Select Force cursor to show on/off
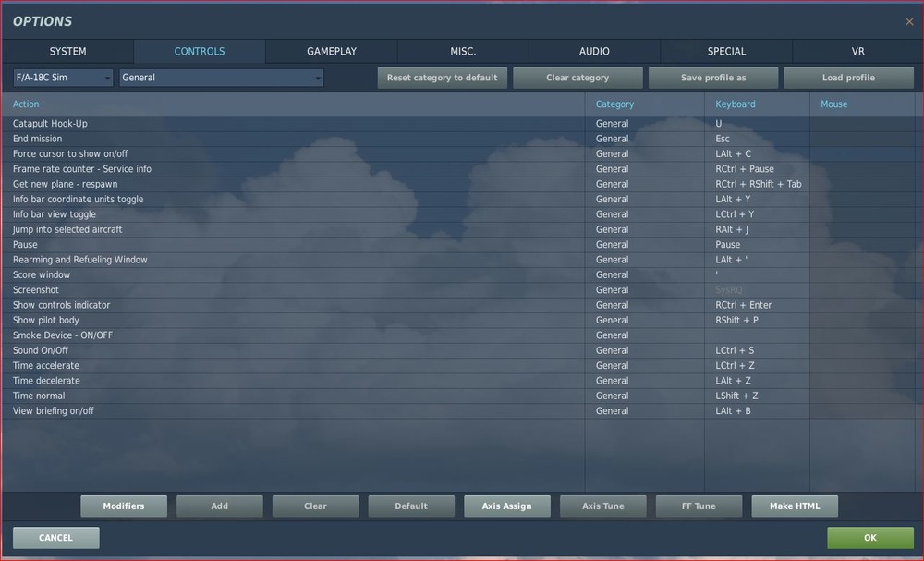 pos(293,153)
